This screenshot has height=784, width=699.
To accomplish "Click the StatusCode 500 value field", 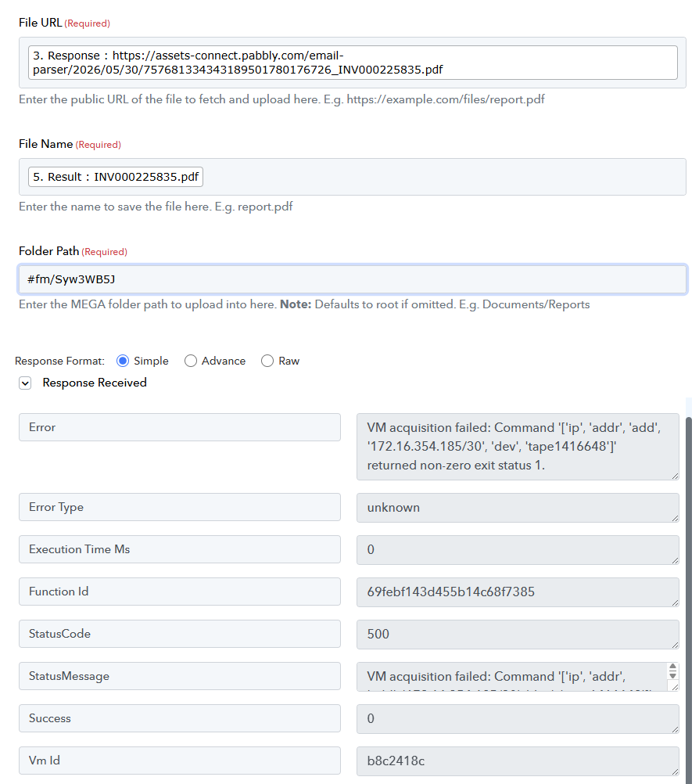I will tap(518, 634).
